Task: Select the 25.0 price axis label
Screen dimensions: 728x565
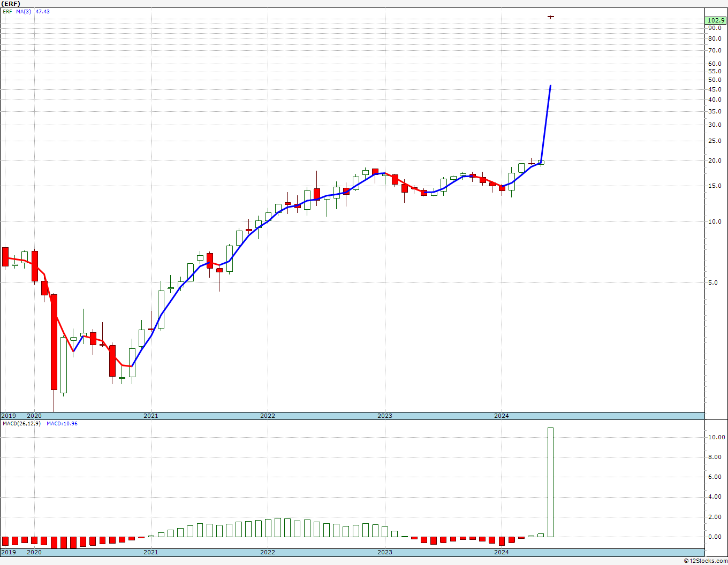Action: coord(714,141)
